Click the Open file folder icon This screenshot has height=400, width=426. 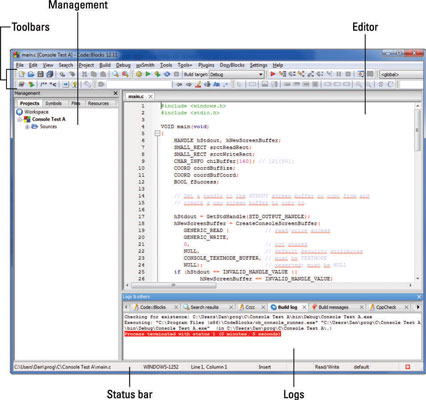[31, 74]
